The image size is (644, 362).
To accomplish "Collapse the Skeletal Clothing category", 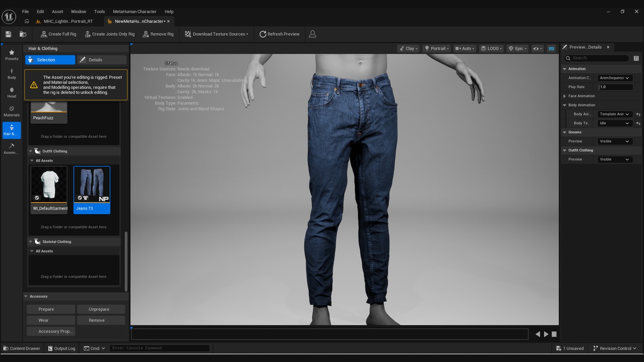I will [x=30, y=242].
